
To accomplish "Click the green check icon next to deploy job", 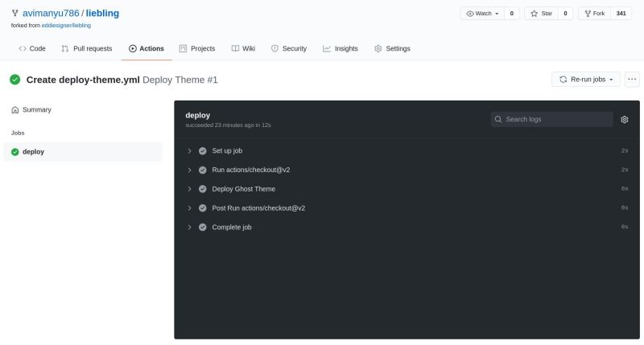I will click(15, 152).
